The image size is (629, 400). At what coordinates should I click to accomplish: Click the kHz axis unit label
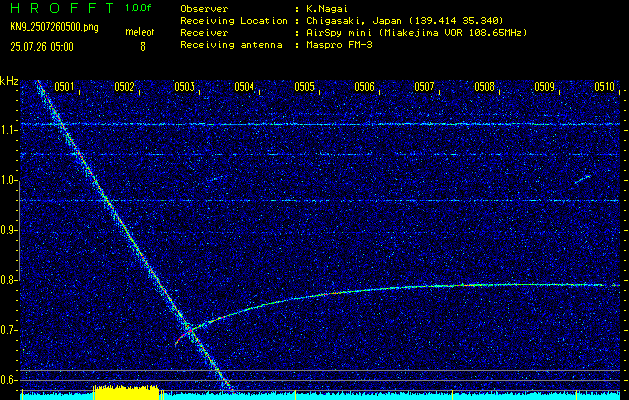coord(9,81)
